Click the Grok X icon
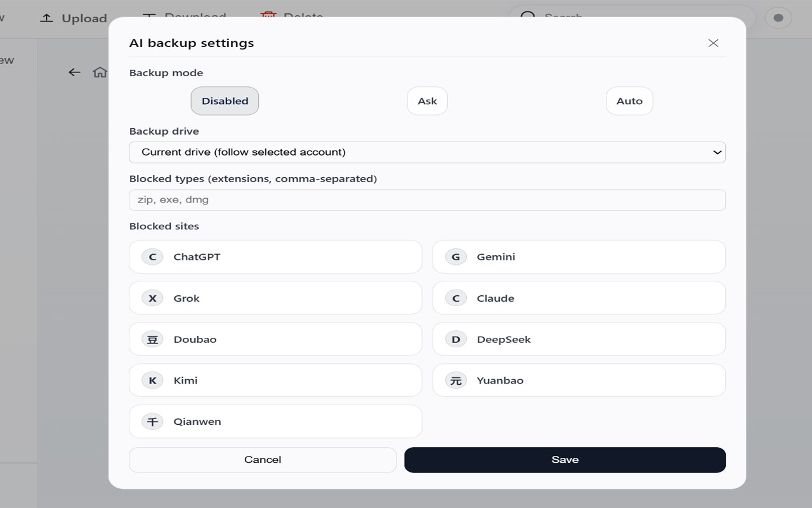 152,298
